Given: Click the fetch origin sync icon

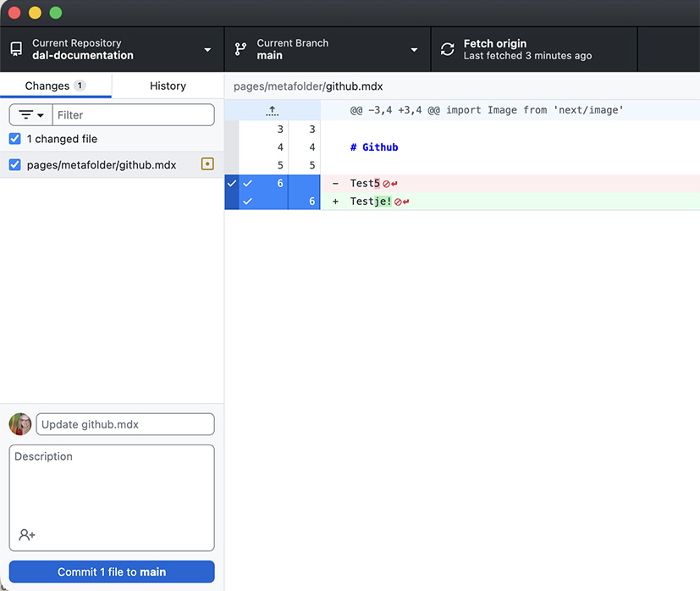Looking at the screenshot, I should pyautogui.click(x=448, y=49).
